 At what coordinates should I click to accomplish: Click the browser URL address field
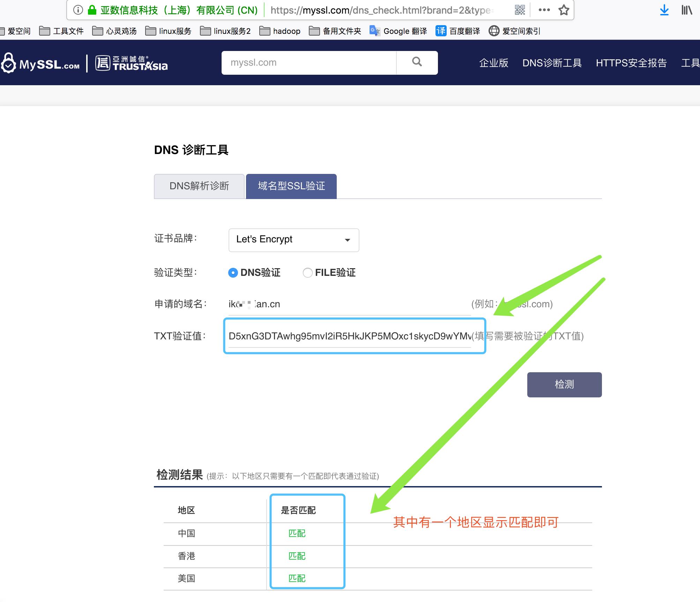coord(382,10)
